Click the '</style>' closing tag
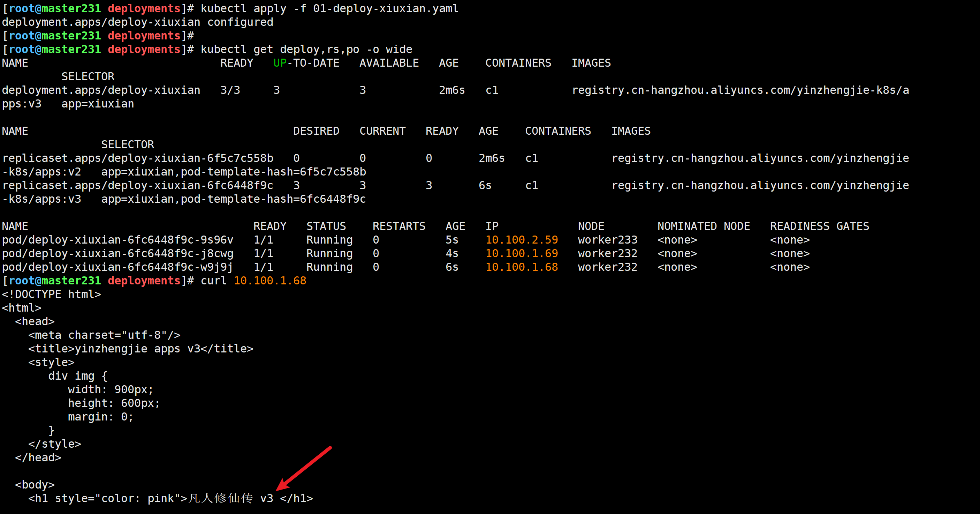This screenshot has width=980, height=514. click(x=54, y=444)
